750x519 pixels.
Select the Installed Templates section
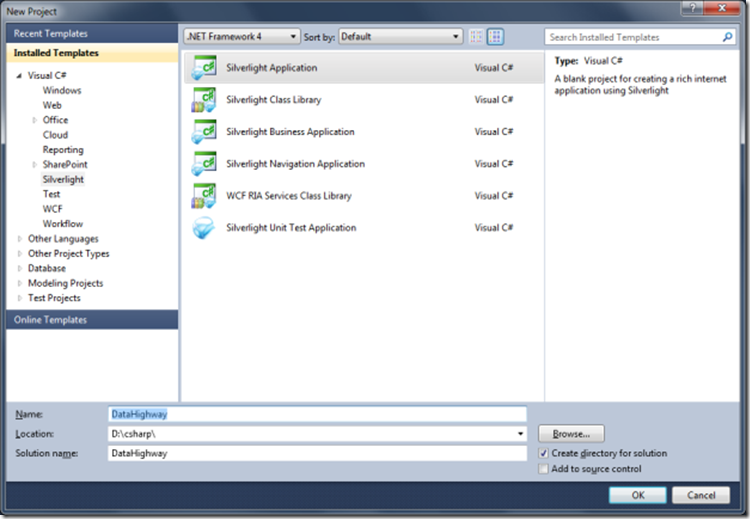[x=92, y=53]
